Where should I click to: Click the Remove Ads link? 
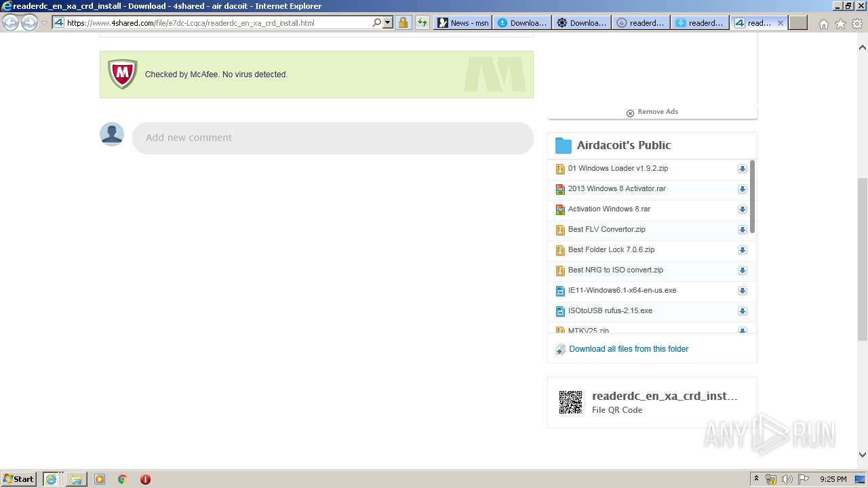pyautogui.click(x=652, y=112)
